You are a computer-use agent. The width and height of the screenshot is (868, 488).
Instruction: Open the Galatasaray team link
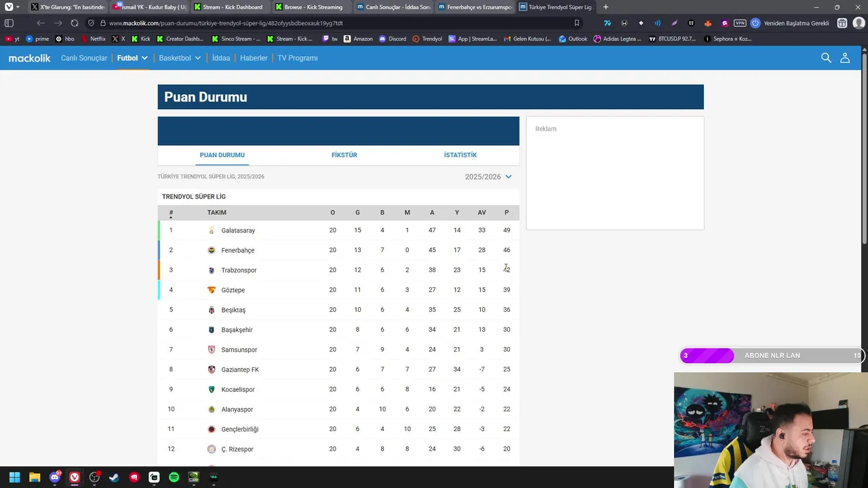point(238,230)
